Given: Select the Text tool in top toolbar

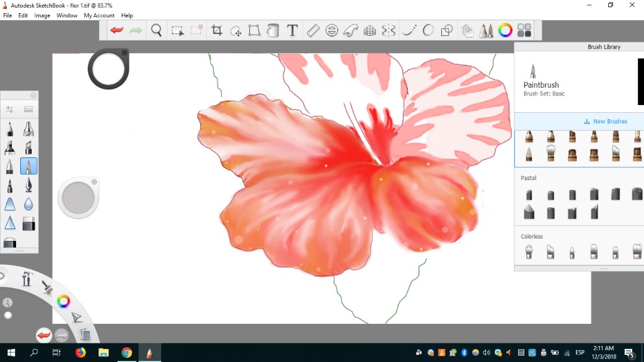Looking at the screenshot, I should pos(292,30).
